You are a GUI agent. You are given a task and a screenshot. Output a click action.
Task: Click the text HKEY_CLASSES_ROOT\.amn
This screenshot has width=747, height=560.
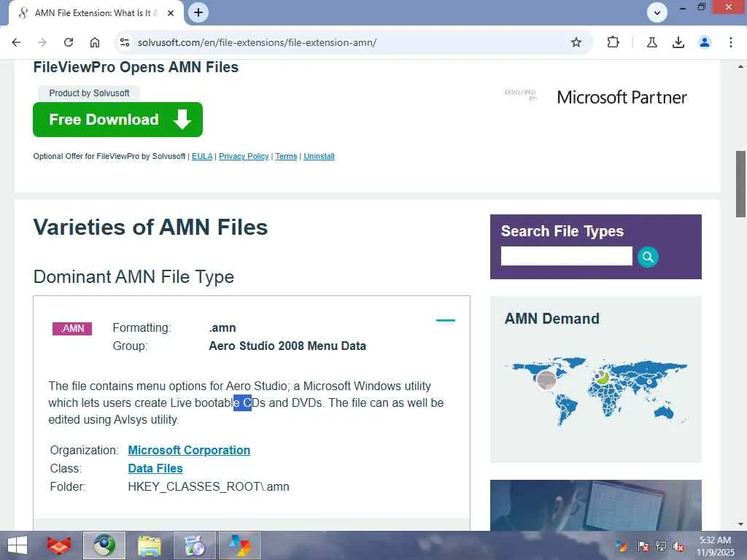point(209,486)
